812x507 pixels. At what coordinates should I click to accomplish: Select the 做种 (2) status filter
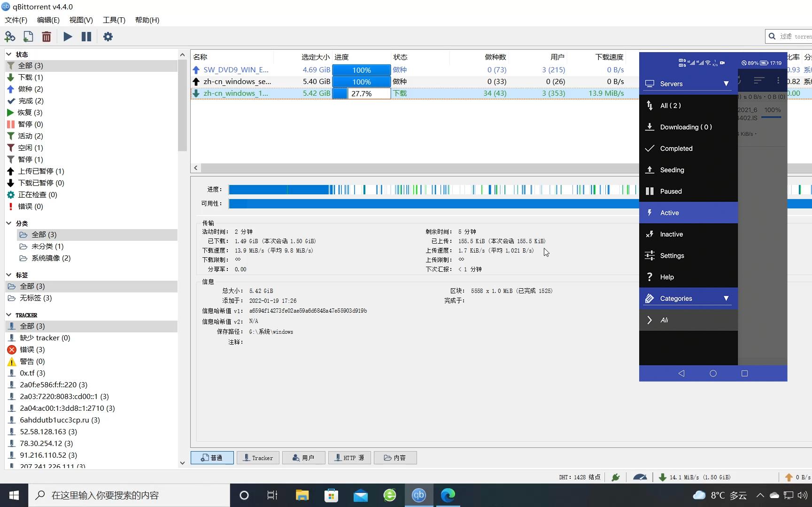(92, 89)
